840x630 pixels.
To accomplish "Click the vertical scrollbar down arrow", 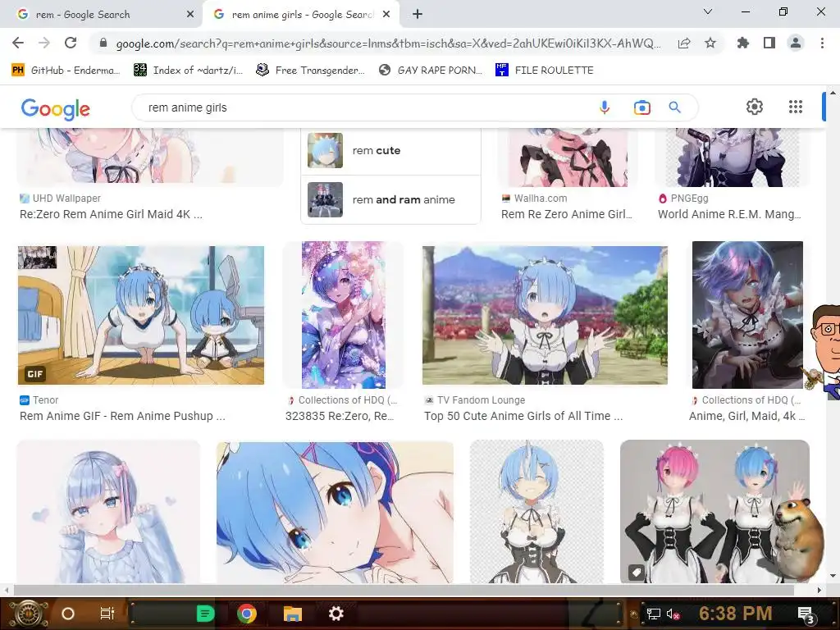I will click(833, 577).
